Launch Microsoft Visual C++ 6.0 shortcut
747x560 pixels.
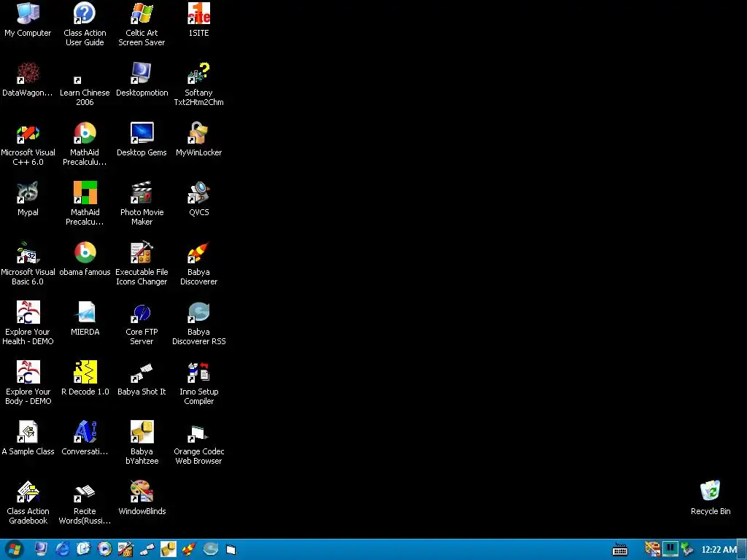pos(28,144)
